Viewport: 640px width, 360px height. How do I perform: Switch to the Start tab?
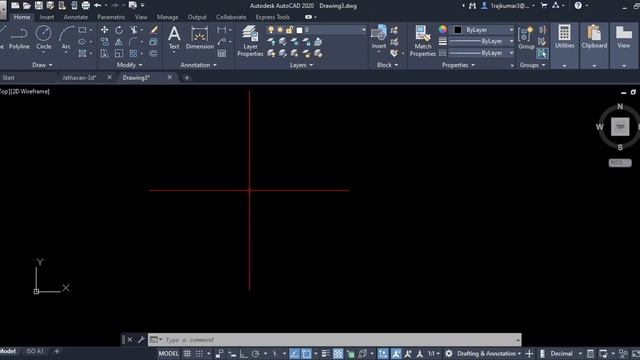[x=8, y=78]
